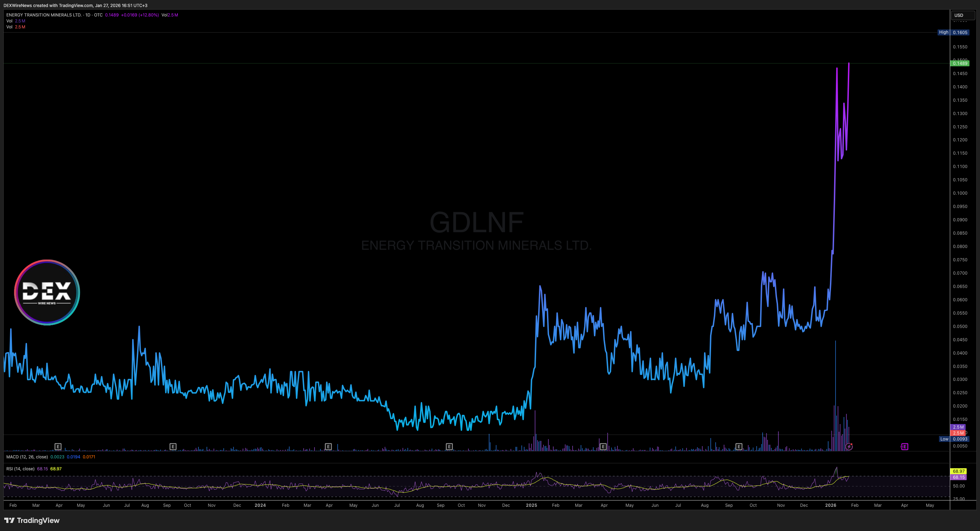Click the RSI (14, close) legend
This screenshot has width=980, height=531.
(x=20, y=469)
